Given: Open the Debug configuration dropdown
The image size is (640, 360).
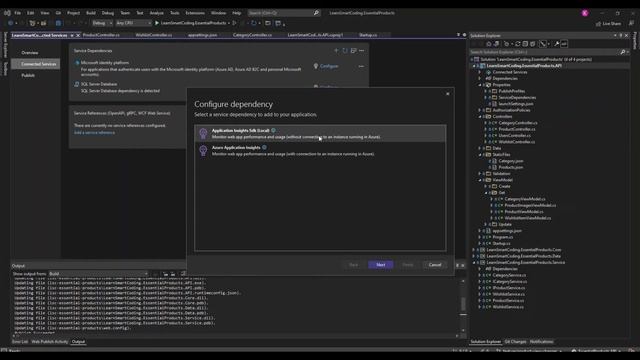Looking at the screenshot, I should (102, 23).
